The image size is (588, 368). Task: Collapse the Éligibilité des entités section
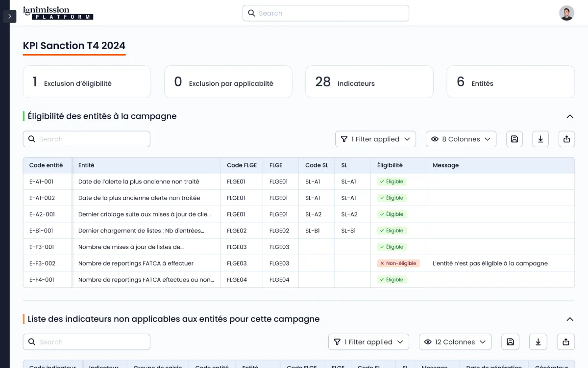click(x=570, y=116)
